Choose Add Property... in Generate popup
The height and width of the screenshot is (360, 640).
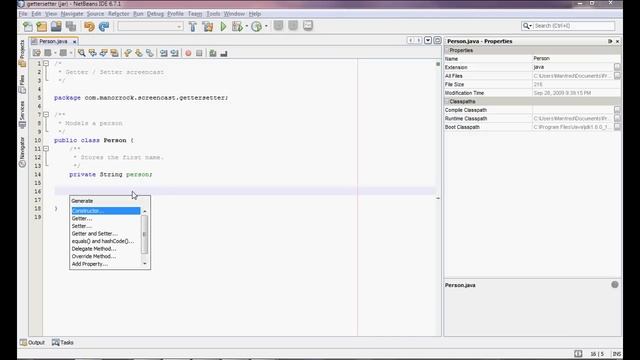106,264
